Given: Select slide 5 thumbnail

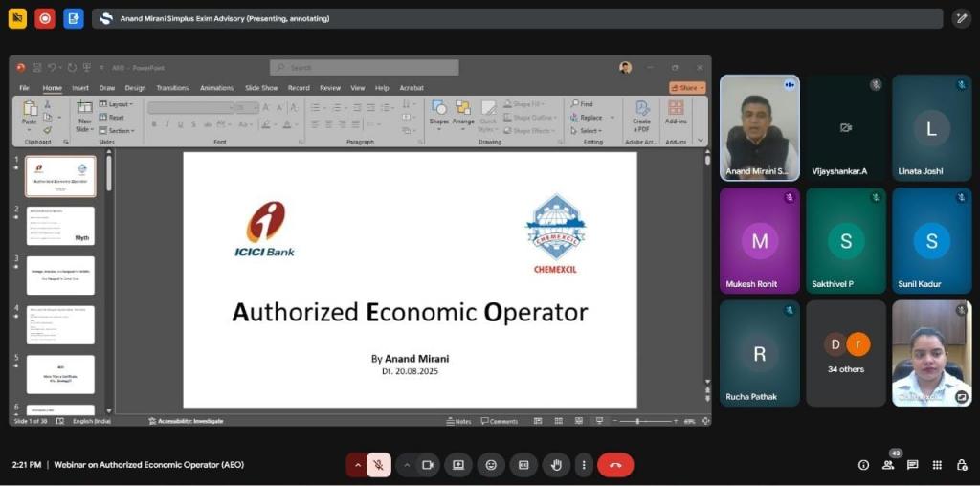Looking at the screenshot, I should pyautogui.click(x=60, y=374).
